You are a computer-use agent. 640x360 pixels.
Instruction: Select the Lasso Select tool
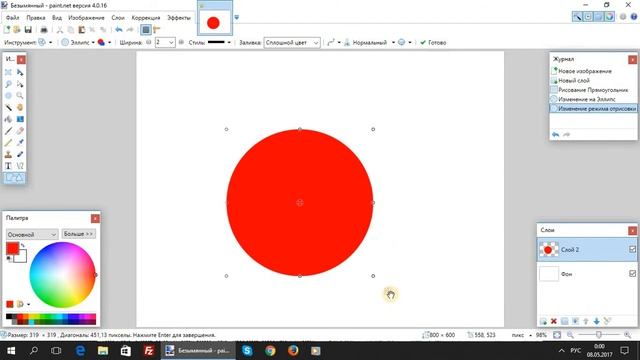[8, 84]
